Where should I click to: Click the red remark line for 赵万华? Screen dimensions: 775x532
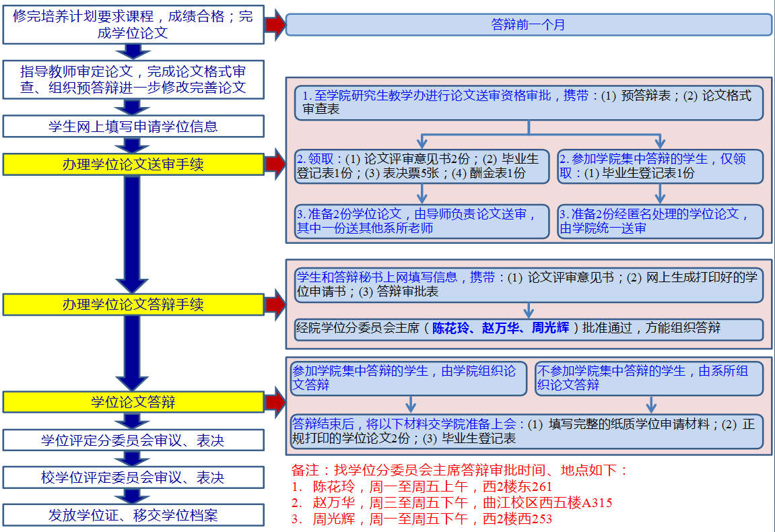451,502
